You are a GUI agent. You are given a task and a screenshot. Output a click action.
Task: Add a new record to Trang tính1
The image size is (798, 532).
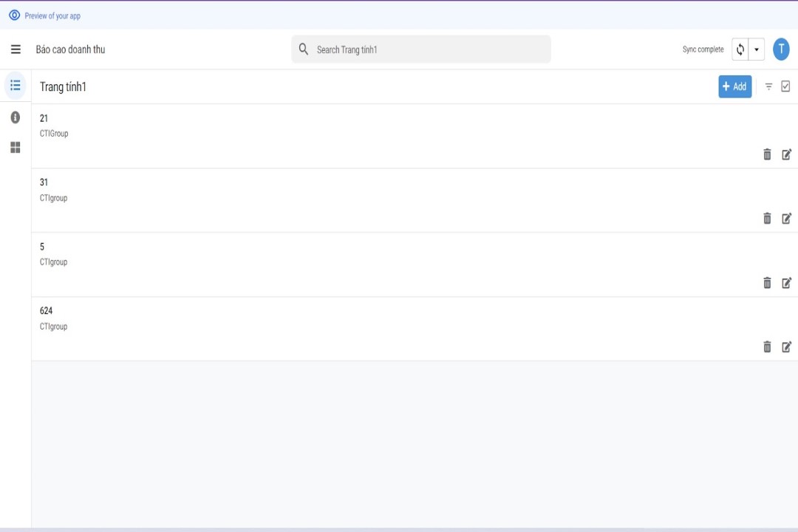pyautogui.click(x=734, y=86)
